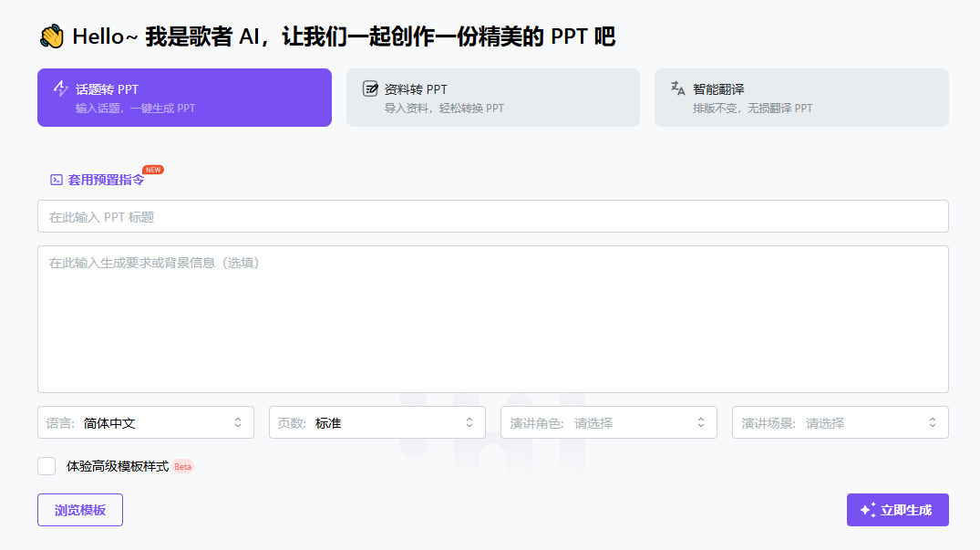
Task: Click the 体验高级模板样式 label text
Action: click(x=118, y=466)
